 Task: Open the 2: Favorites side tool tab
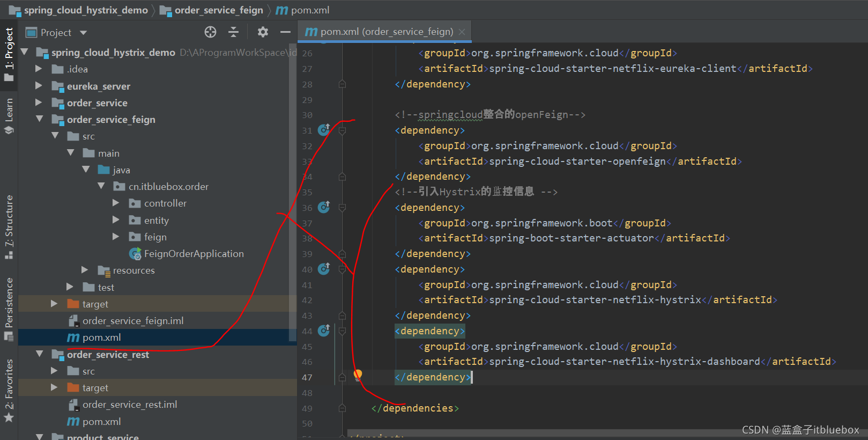[x=9, y=390]
